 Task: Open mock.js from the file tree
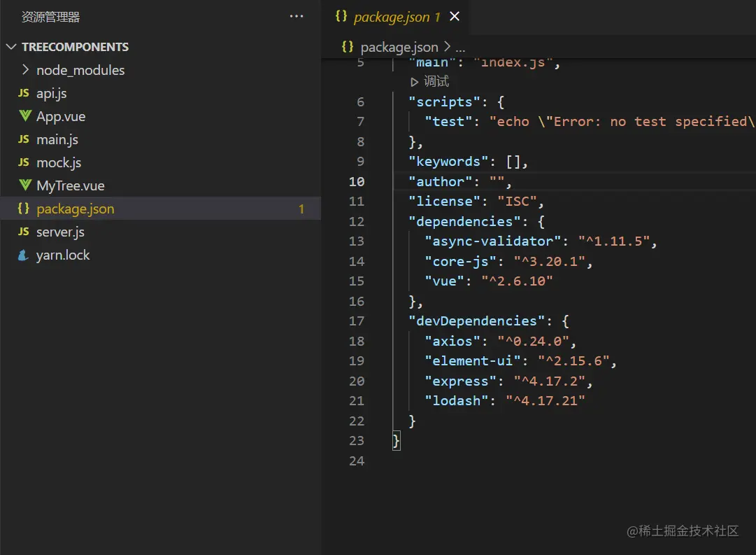click(x=59, y=162)
